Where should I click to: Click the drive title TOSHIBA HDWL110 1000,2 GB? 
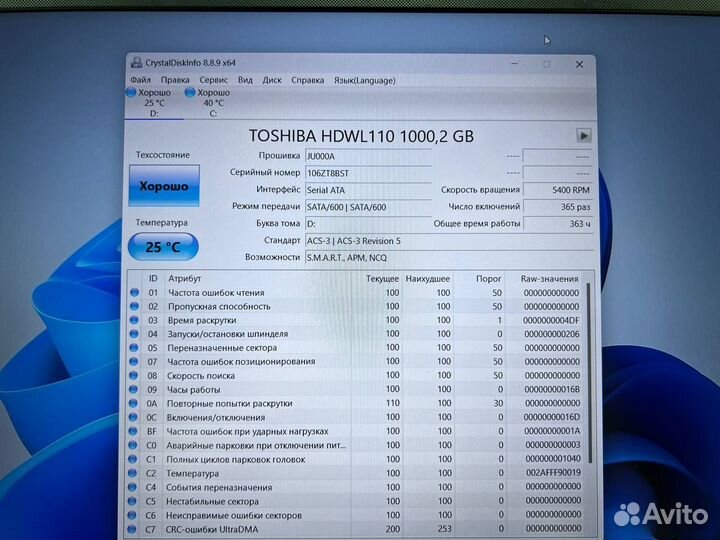pyautogui.click(x=361, y=136)
